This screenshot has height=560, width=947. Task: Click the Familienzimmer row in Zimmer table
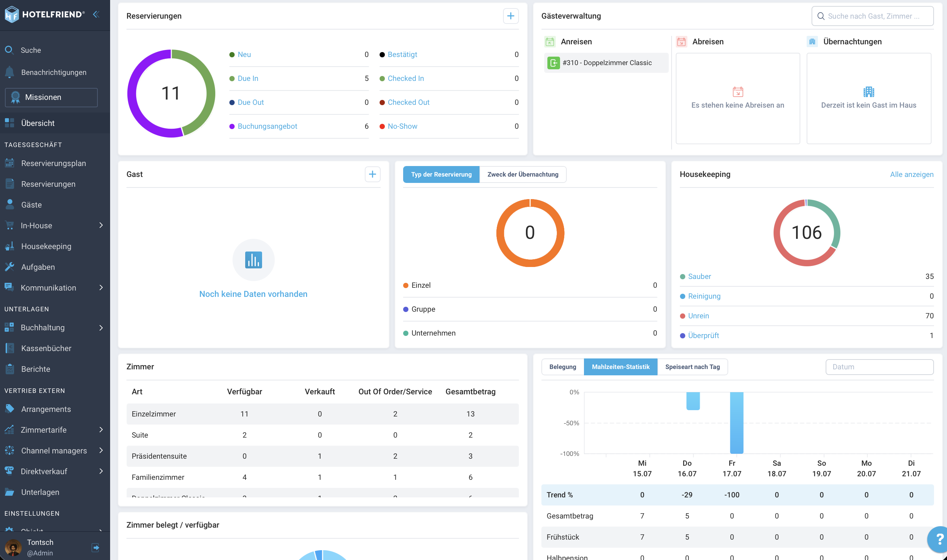click(323, 477)
